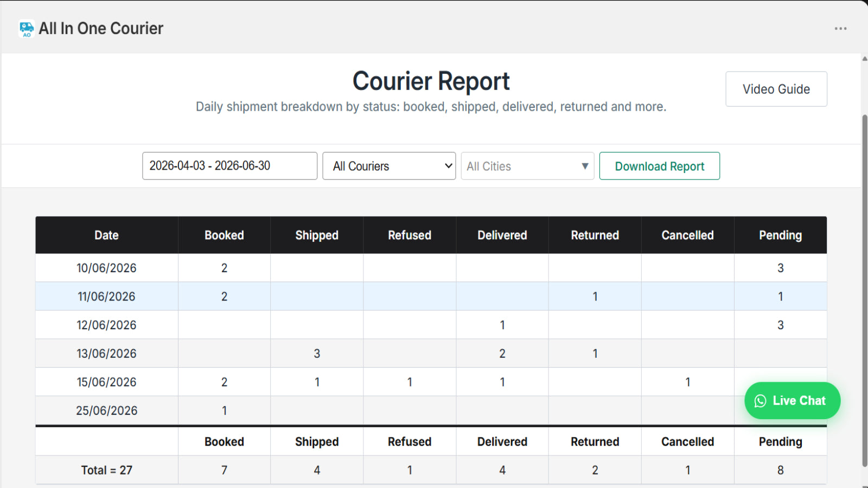Click the Booked header in the top row
Screen dimensions: 868x488
(224, 235)
